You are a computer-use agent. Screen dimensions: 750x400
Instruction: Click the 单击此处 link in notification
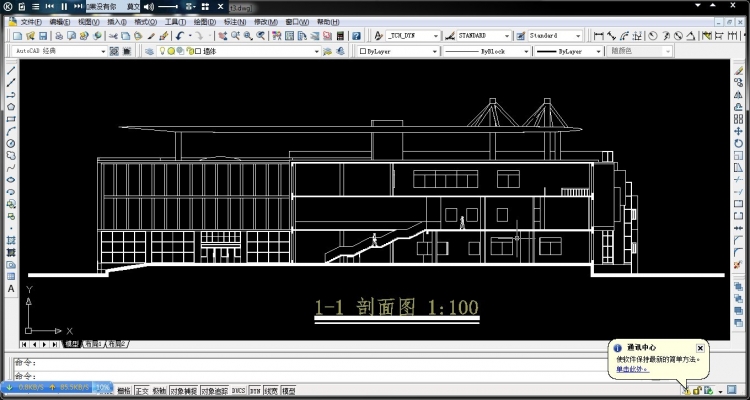(x=631, y=369)
